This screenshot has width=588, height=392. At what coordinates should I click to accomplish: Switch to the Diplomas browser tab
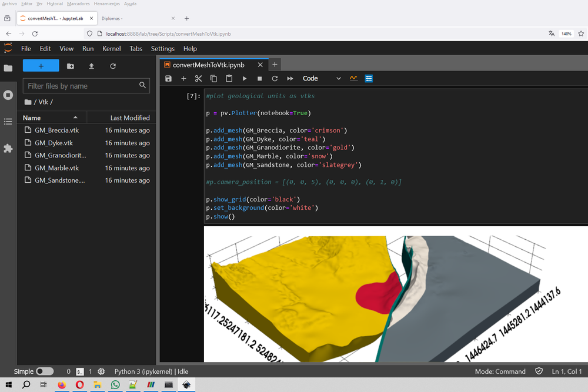click(x=138, y=18)
